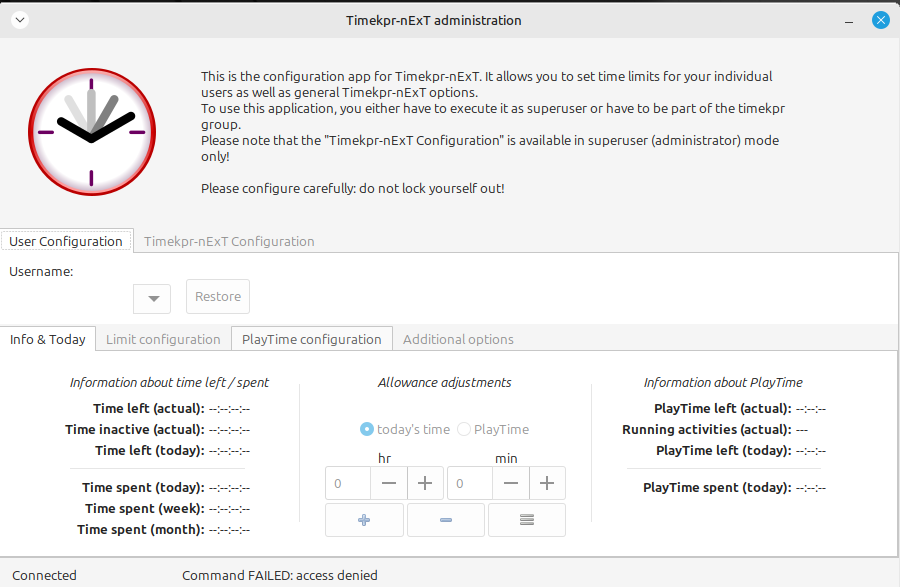The height and width of the screenshot is (587, 900).
Task: Increase the hr value with plus
Action: tap(425, 483)
